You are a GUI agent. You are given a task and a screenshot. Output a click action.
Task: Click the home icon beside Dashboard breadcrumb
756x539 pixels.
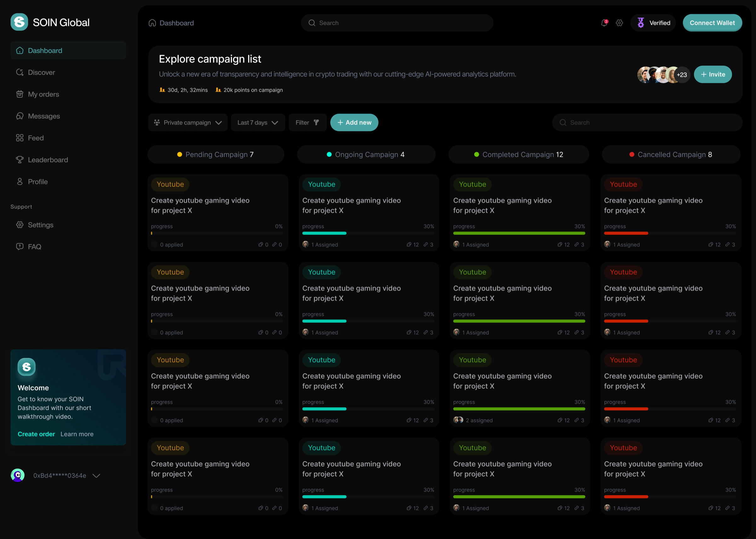[x=152, y=23]
